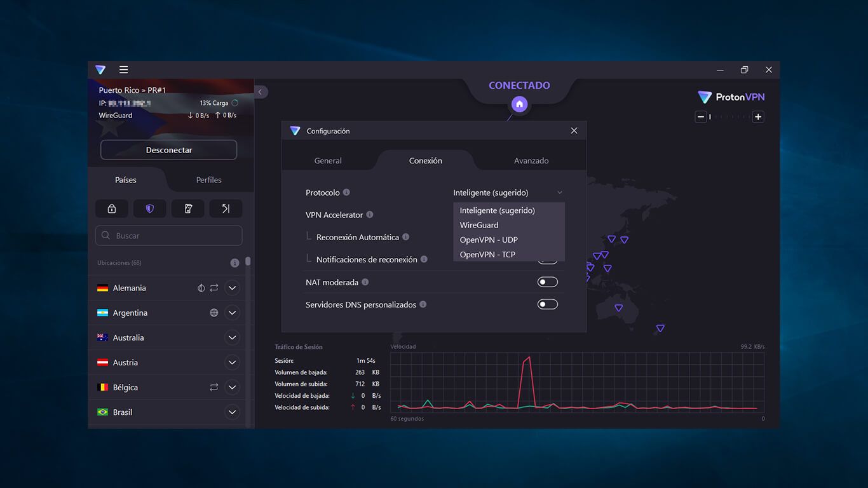The image size is (868, 488).
Task: Toggle Kill Switch quick setting
Action: coord(188,208)
